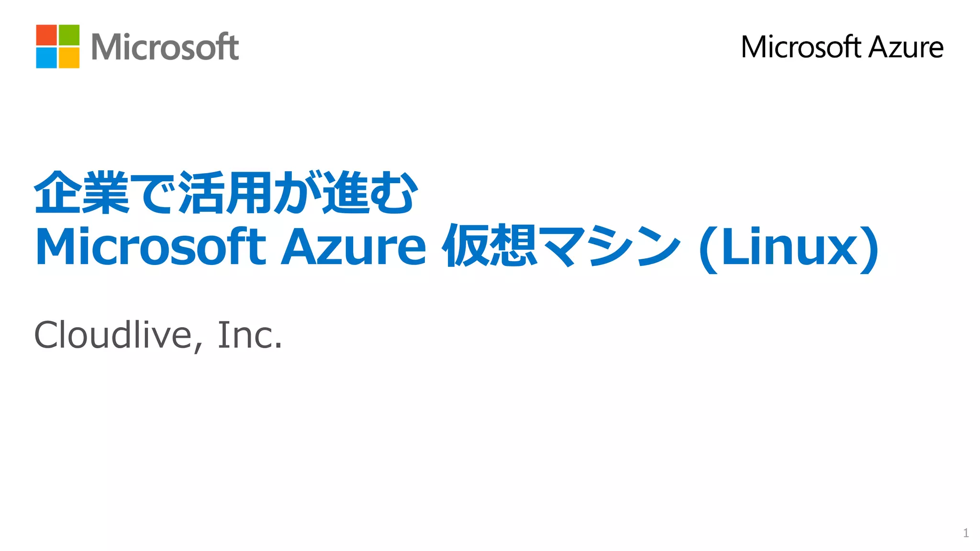Image resolution: width=980 pixels, height=551 pixels.
Task: Select the gray Microsoft wordmark beside logo
Action: 165,47
